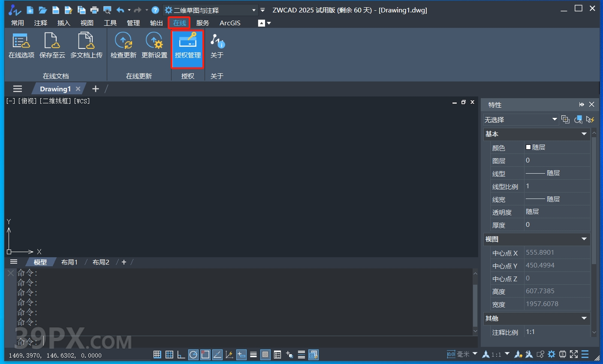Run 检查更新 check for updates

tap(124, 45)
